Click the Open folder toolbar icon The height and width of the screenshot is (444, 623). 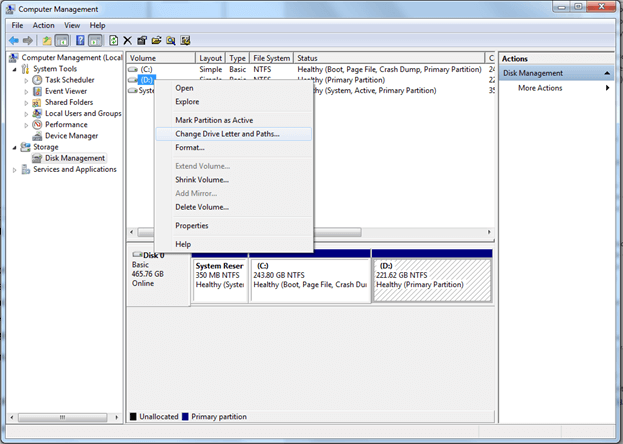157,40
